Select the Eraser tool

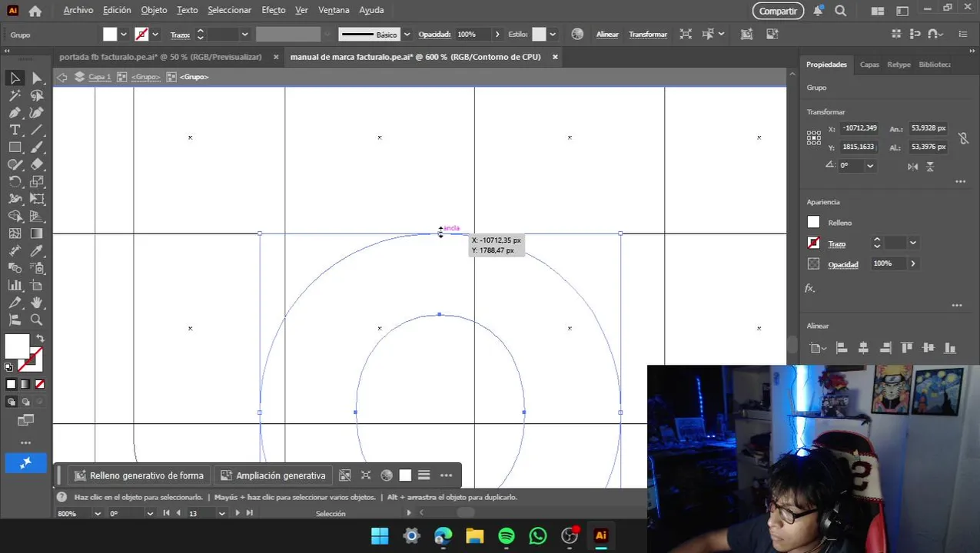[37, 164]
